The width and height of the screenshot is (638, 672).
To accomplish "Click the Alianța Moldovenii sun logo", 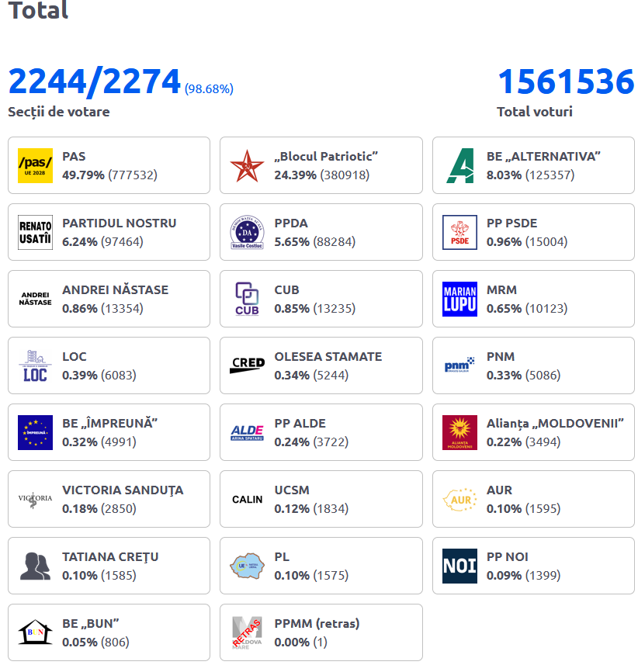I will [459, 432].
